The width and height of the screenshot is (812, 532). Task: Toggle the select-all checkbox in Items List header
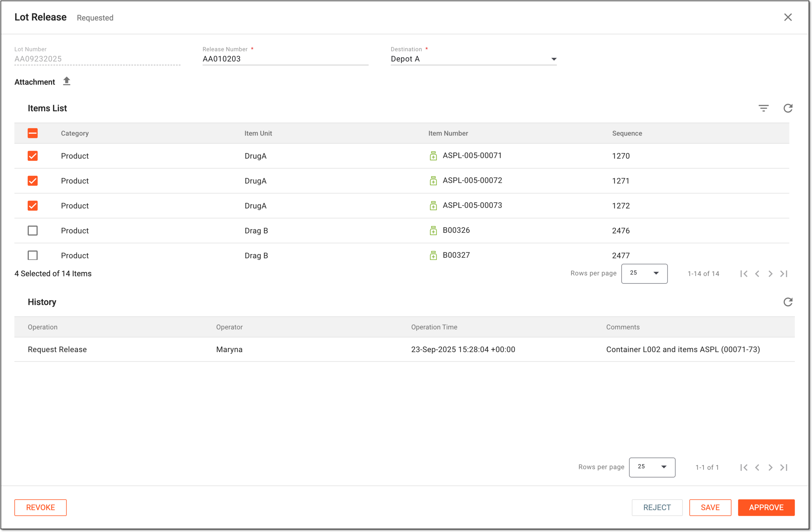(33, 133)
